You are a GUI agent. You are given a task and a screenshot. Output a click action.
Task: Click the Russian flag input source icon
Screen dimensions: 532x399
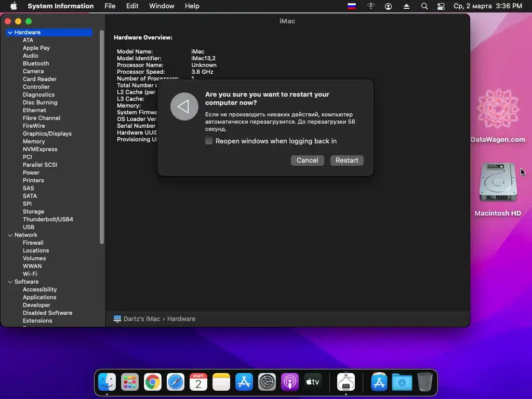[x=352, y=6]
